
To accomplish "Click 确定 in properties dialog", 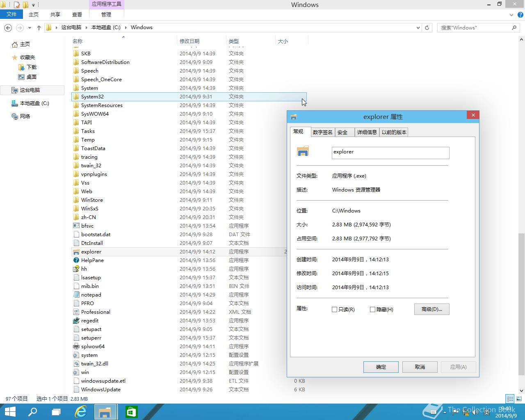I will pos(381,367).
